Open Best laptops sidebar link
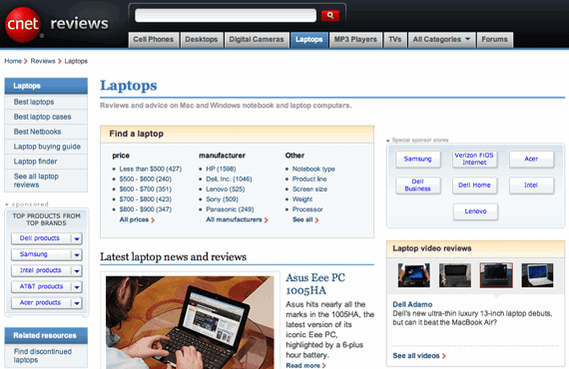The height and width of the screenshot is (369, 569). coord(34,102)
